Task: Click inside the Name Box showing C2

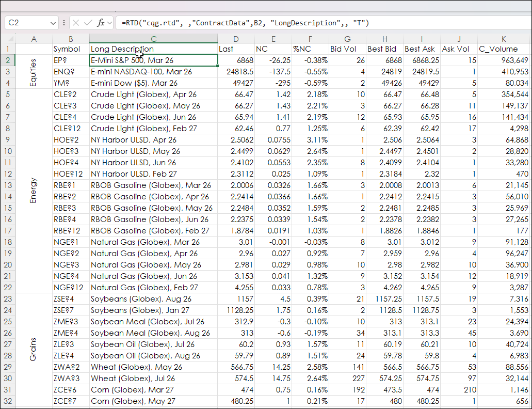Action: (x=27, y=23)
